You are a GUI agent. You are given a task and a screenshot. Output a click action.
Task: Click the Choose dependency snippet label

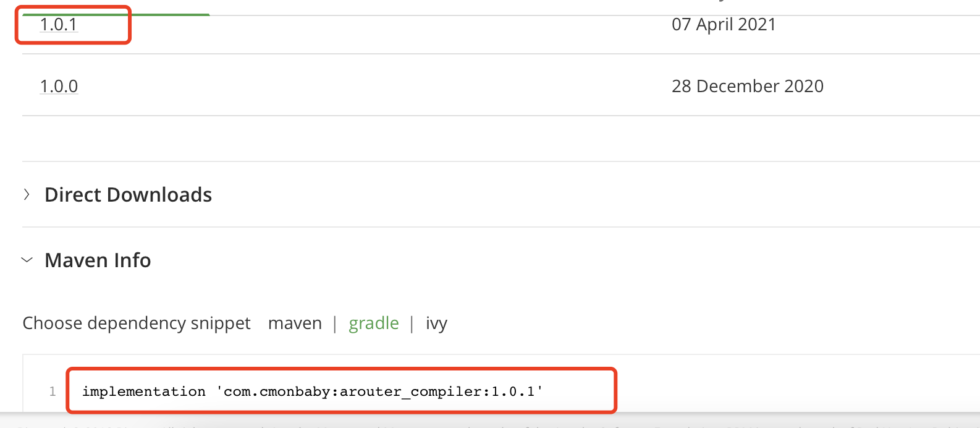(137, 323)
